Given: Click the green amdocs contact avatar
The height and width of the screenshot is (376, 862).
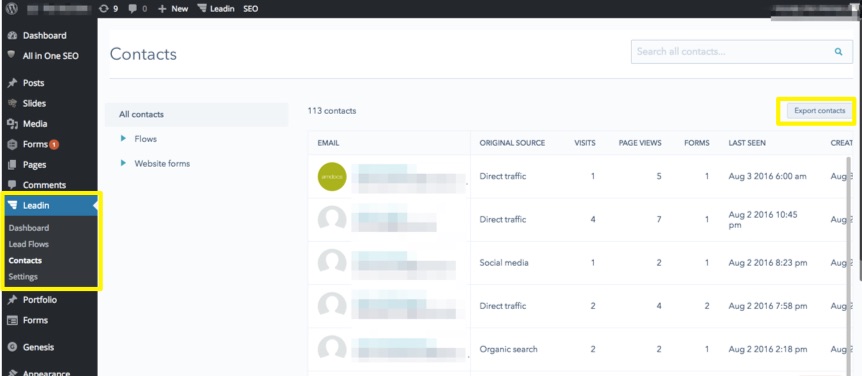Looking at the screenshot, I should (332, 176).
